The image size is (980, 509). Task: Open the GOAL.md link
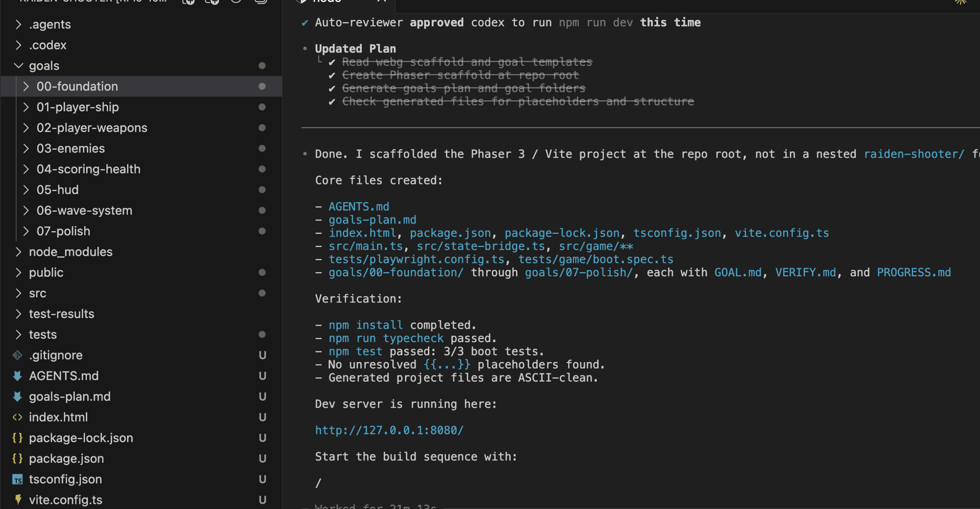(x=738, y=272)
